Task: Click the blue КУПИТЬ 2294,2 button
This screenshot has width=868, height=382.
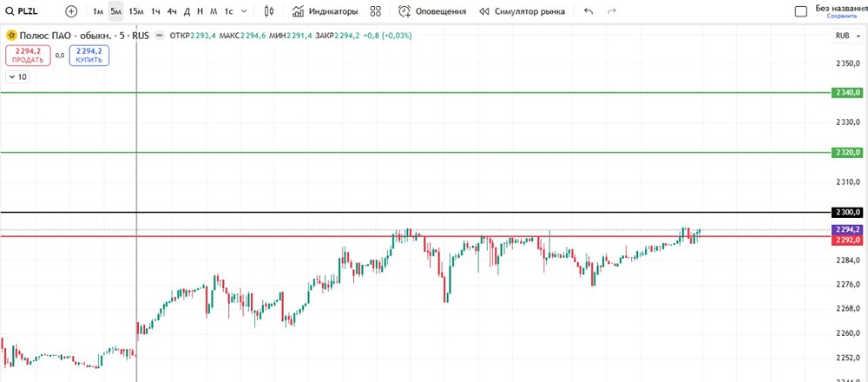Action: (89, 56)
